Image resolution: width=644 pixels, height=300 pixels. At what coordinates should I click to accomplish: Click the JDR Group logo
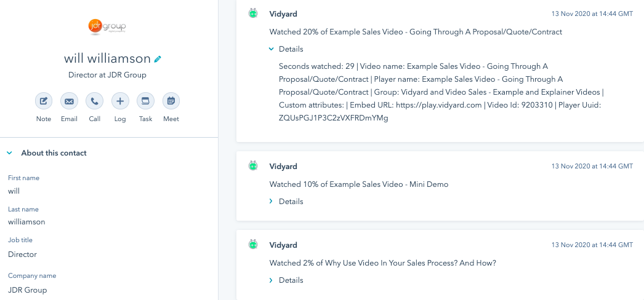click(x=107, y=26)
